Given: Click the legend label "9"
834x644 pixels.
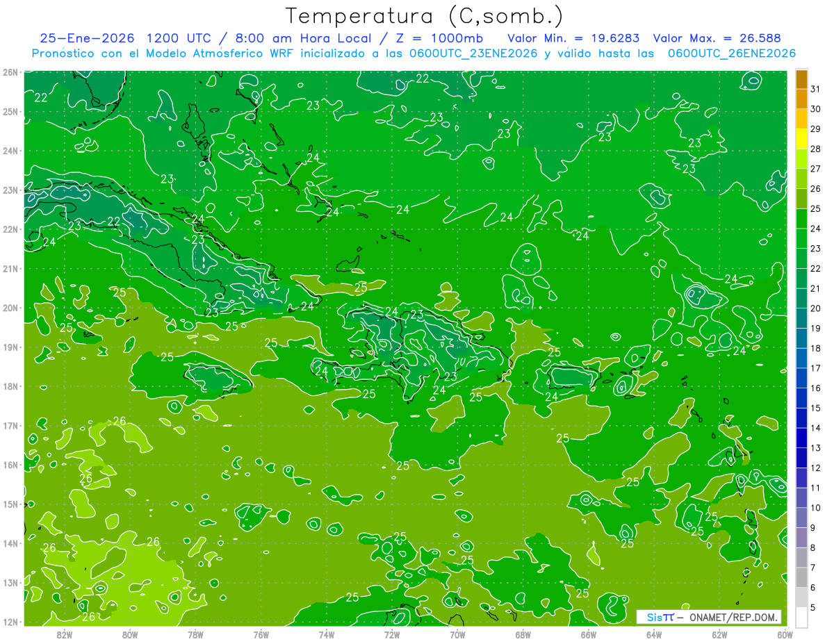Looking at the screenshot, I should (813, 528).
